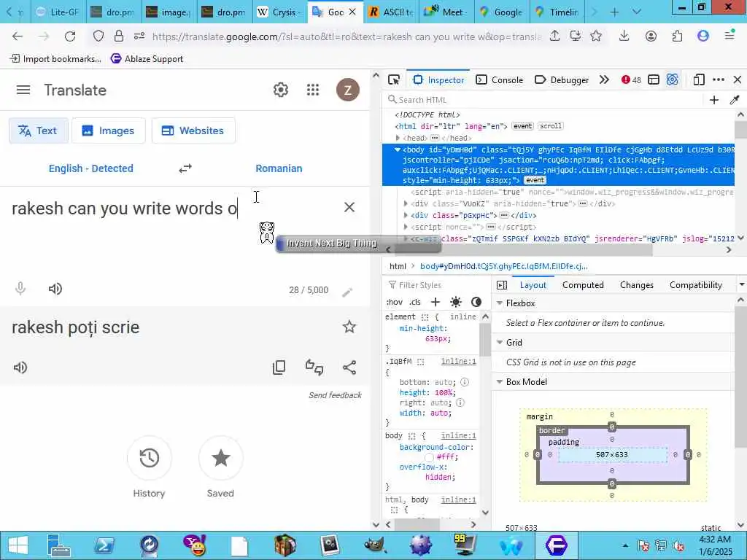747x560 pixels.
Task: Grab a color with the eyedropper
Action: click(734, 99)
